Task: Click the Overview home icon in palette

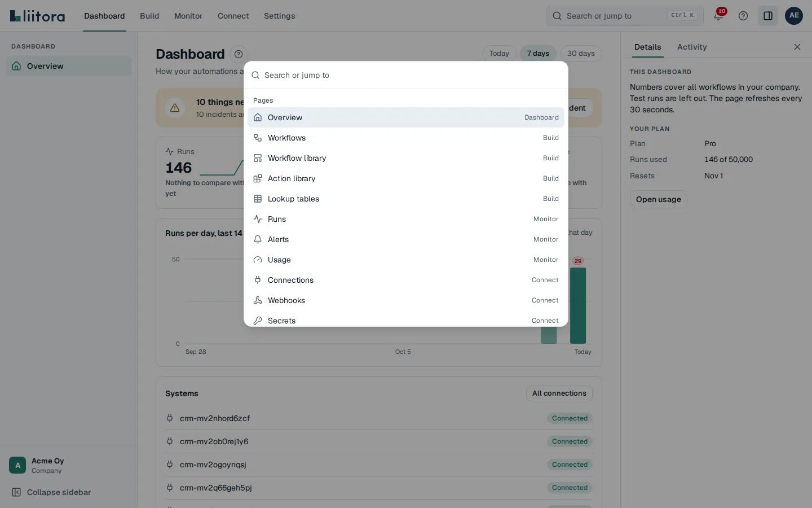Action: click(258, 117)
